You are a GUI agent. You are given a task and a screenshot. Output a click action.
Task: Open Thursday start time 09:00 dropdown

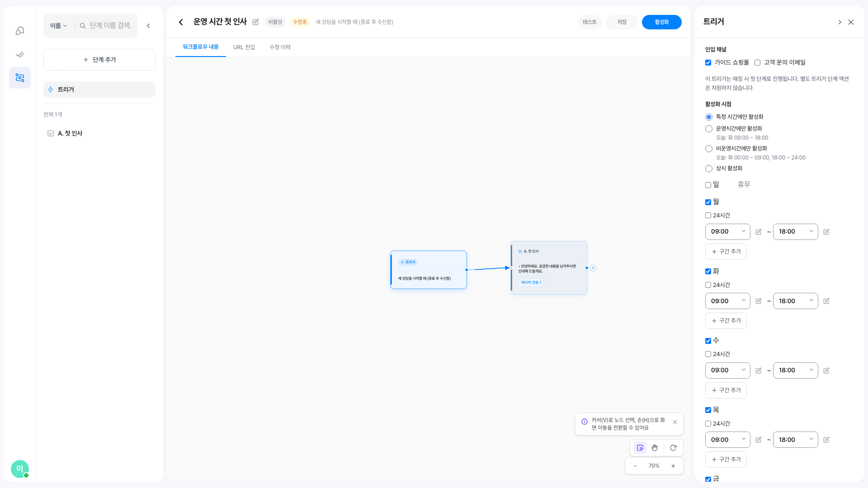coord(728,440)
